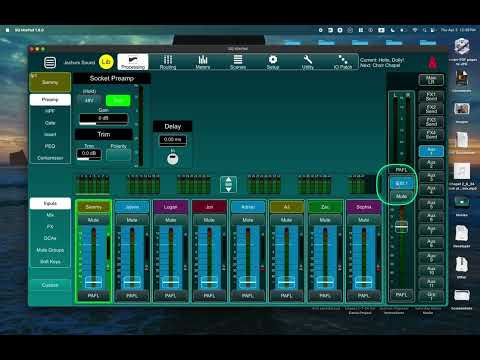
Task: Select the Inputs layer
Action: 50,203
